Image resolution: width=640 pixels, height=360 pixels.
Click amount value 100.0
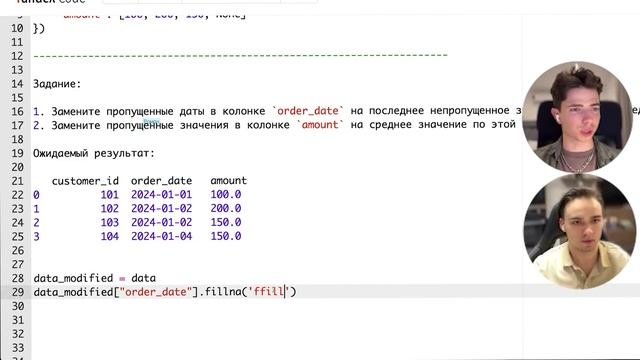[x=226, y=195]
